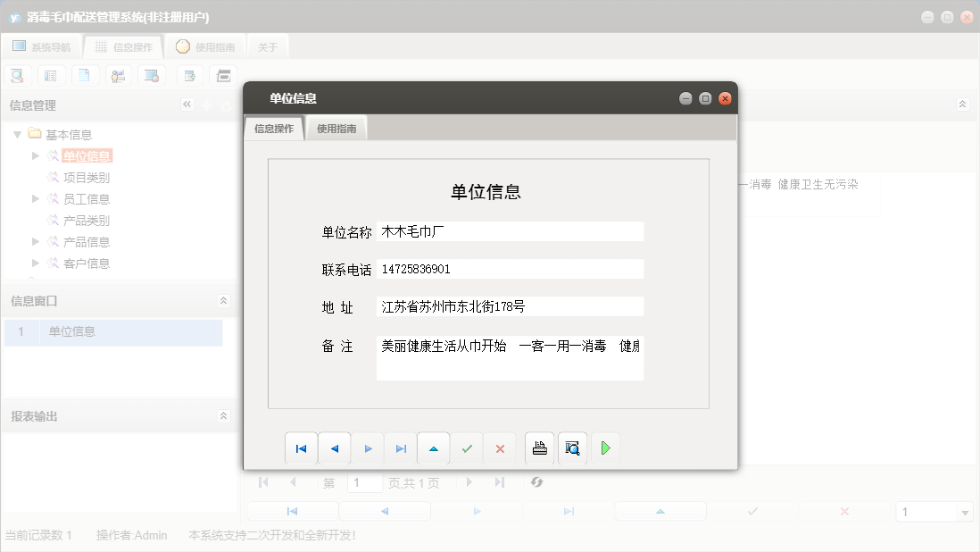Cancel the edit with the red X button
Screen dimensions: 980x552
(499, 447)
